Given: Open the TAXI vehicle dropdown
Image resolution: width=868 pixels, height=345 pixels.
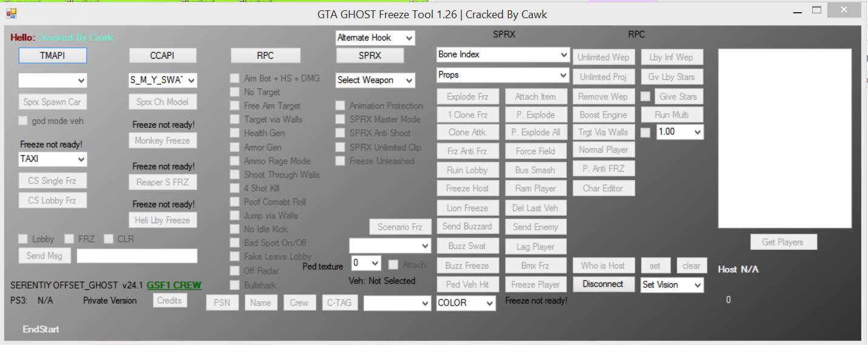Looking at the screenshot, I should (x=53, y=159).
